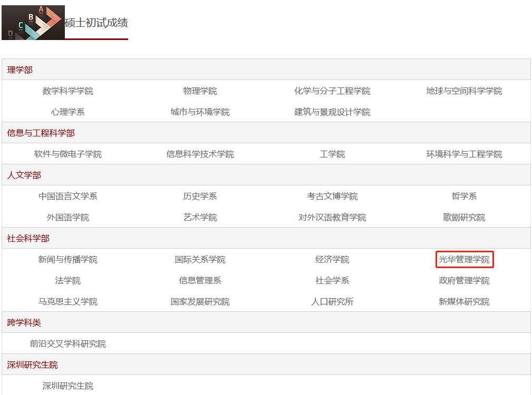Image resolution: width=532 pixels, height=395 pixels.
Task: Select 国家发展研究院 link
Action: click(200, 302)
